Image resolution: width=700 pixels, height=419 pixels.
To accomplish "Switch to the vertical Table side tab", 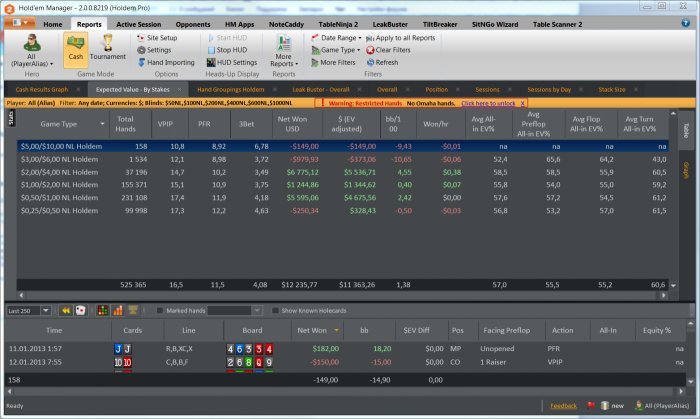I will (x=686, y=130).
